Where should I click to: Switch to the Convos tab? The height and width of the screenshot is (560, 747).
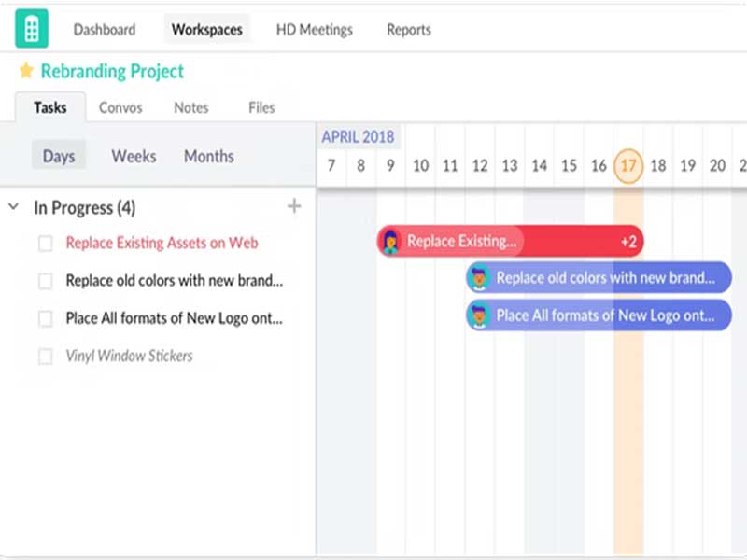coord(120,107)
